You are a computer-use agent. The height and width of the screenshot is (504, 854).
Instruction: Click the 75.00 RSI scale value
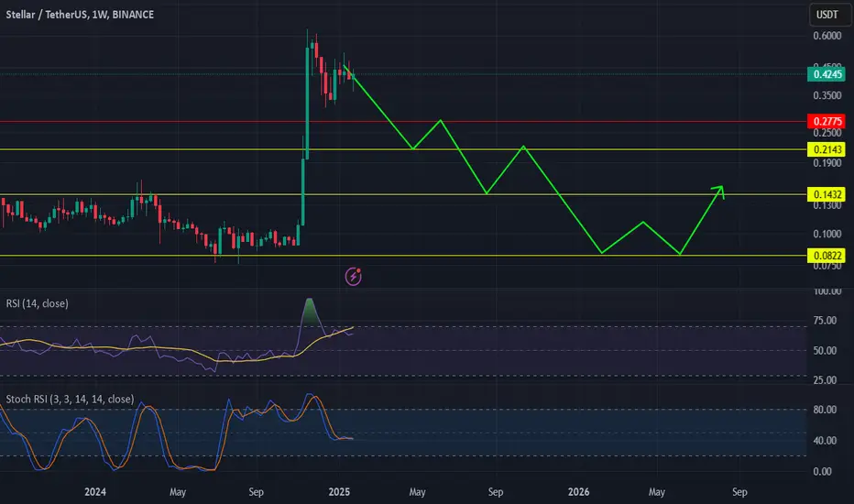click(x=825, y=321)
